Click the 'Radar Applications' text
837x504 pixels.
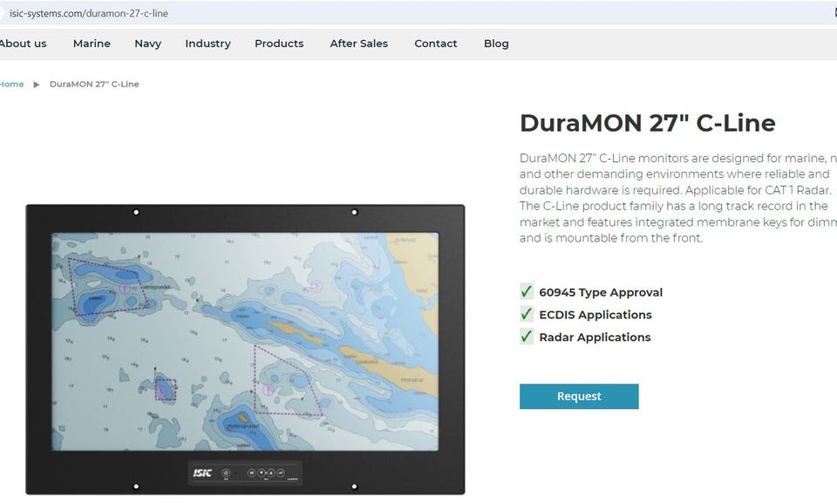coord(595,337)
